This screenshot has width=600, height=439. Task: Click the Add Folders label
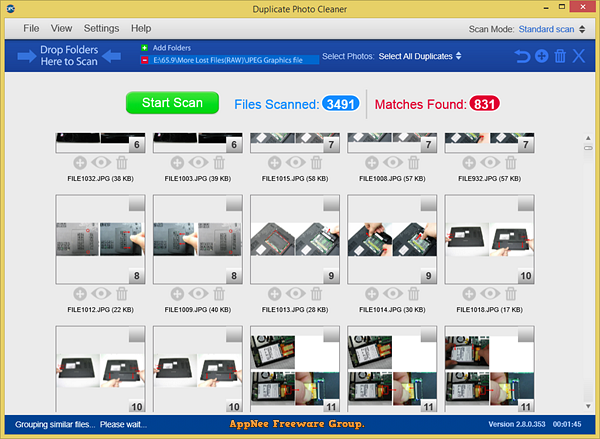point(171,48)
